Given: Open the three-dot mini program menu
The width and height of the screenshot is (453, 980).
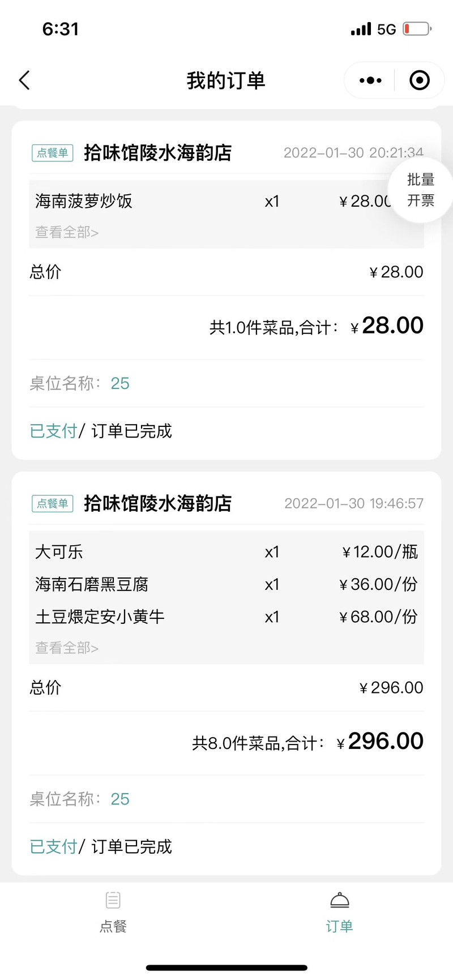Looking at the screenshot, I should [370, 80].
